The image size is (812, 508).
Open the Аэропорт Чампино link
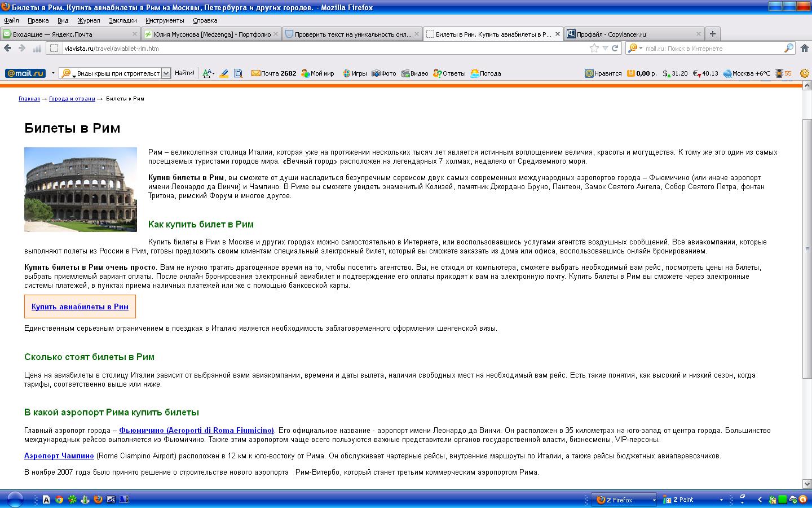tap(59, 456)
